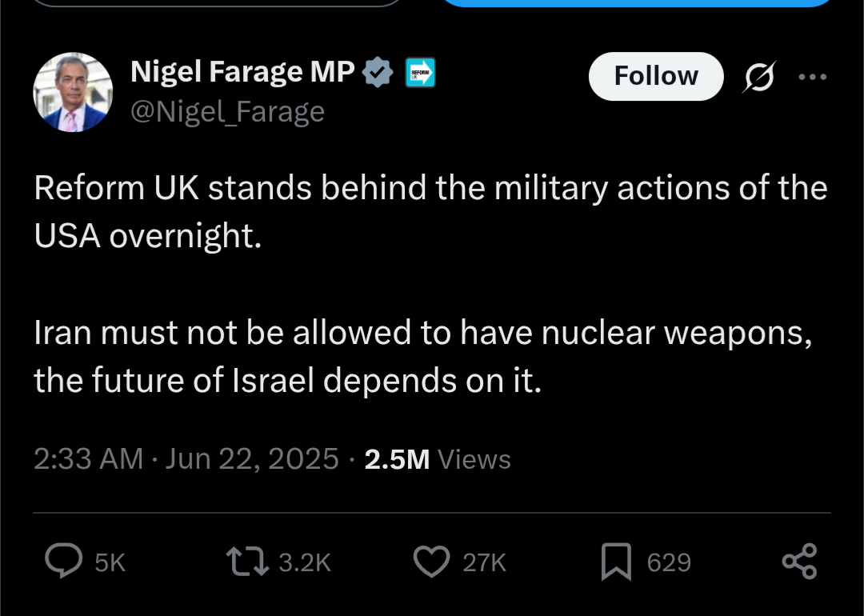Screen dimensions: 864x616
Task: Follow Nigel Farage MP
Action: click(656, 76)
